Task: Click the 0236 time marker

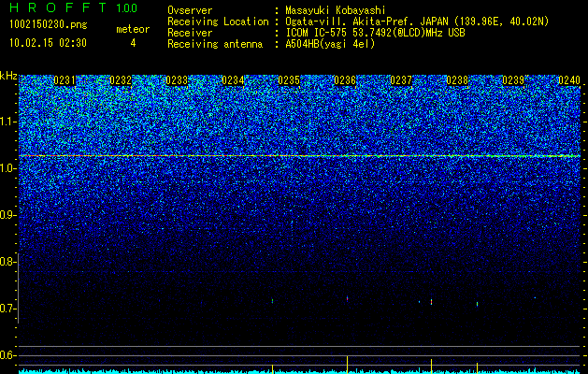Action: 345,80
